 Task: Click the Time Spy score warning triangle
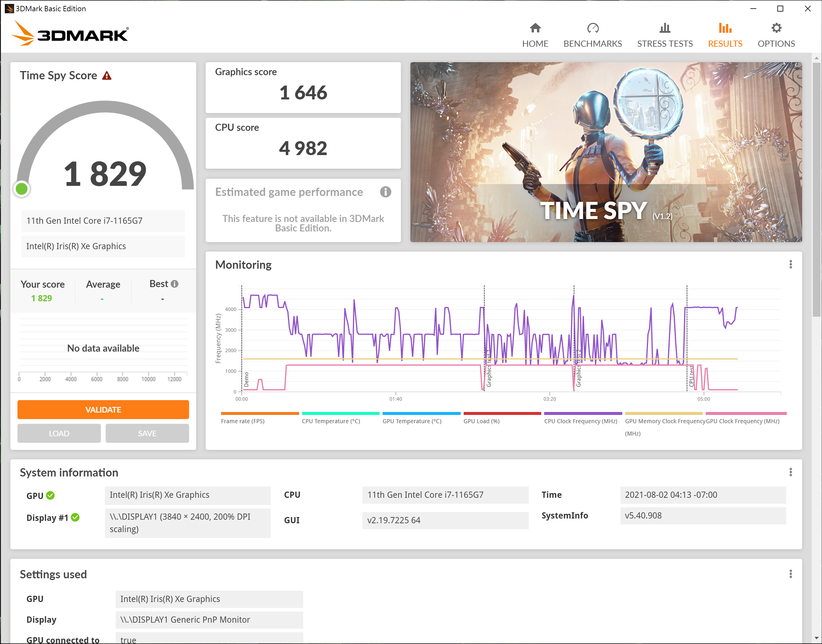point(107,76)
